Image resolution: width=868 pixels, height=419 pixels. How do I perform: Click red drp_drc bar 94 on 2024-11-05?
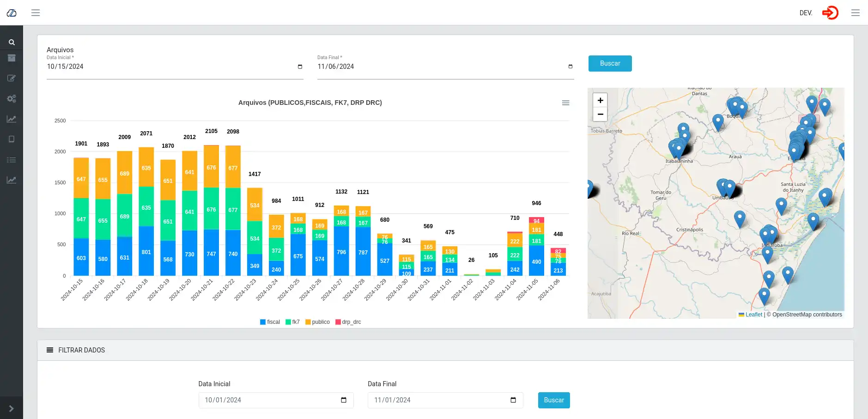[536, 220]
